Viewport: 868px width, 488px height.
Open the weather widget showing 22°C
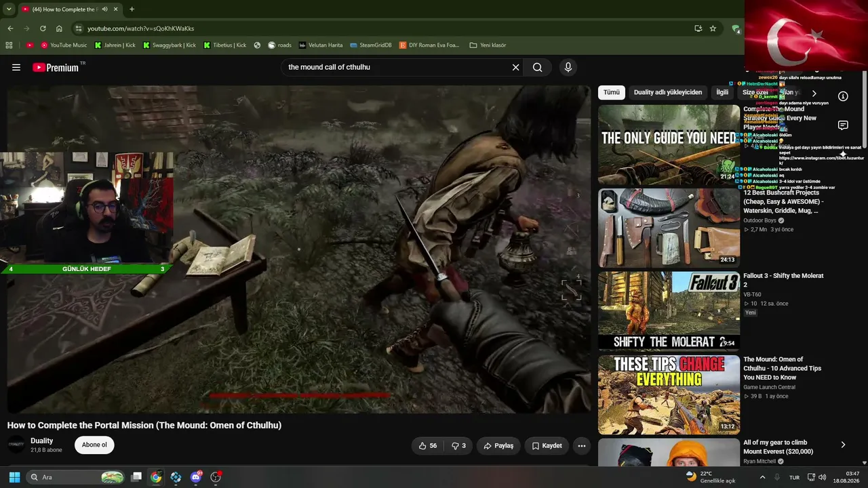point(711,477)
